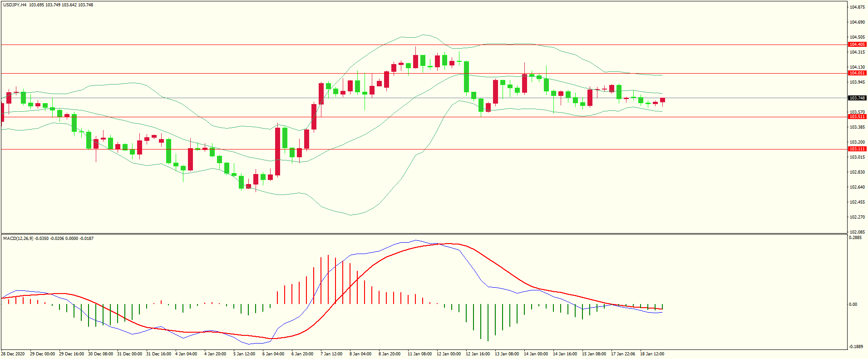Click the 0.2885 MACD scale value
This screenshot has width=868, height=359.
coord(855,238)
